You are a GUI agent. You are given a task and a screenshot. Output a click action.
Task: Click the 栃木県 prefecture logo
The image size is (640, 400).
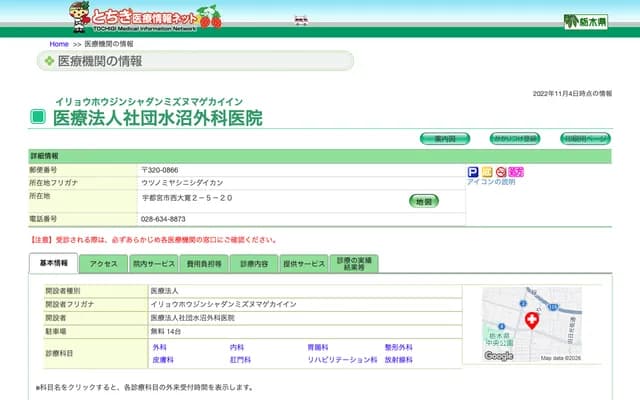[585, 21]
